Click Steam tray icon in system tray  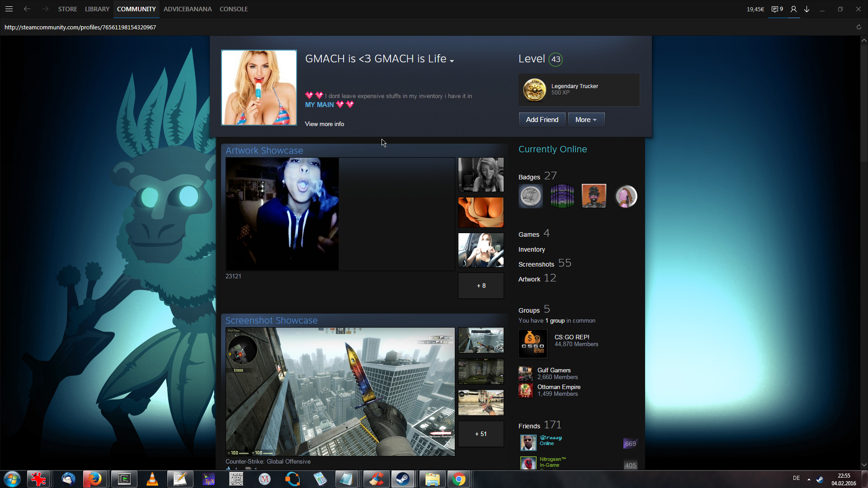[x=820, y=479]
